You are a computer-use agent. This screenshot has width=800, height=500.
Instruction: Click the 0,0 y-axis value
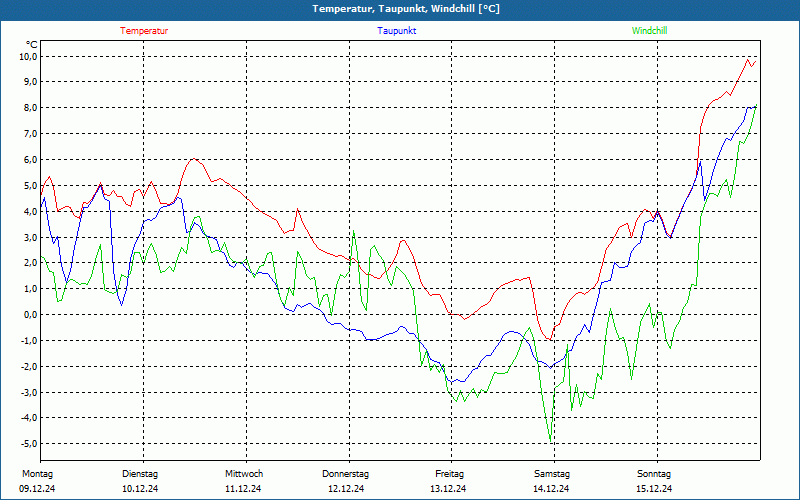[x=30, y=315]
